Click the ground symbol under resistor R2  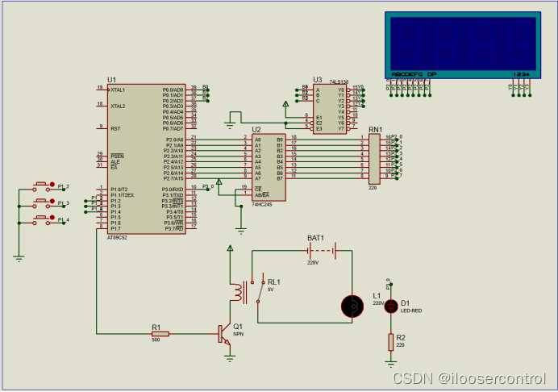[x=391, y=364]
